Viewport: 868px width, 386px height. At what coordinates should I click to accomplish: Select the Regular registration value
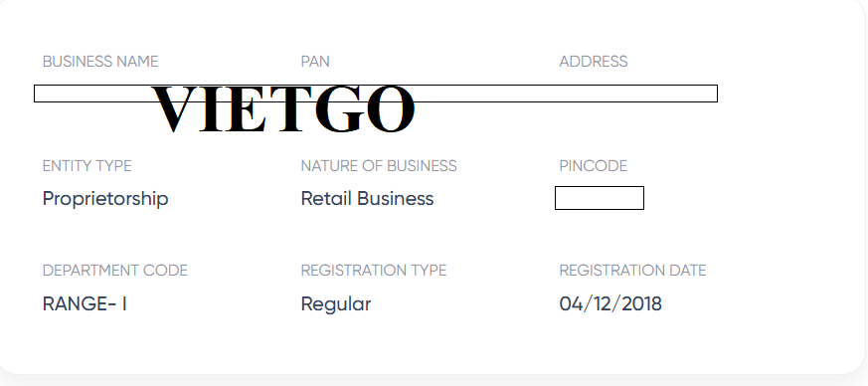coord(336,304)
